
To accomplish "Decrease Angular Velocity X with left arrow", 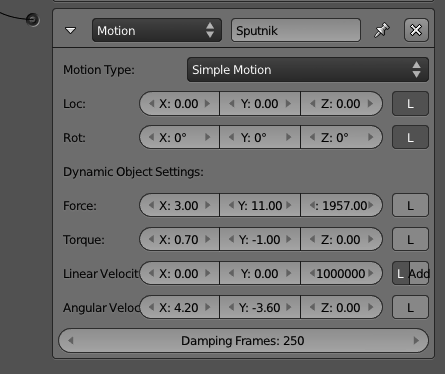I will point(151,307).
